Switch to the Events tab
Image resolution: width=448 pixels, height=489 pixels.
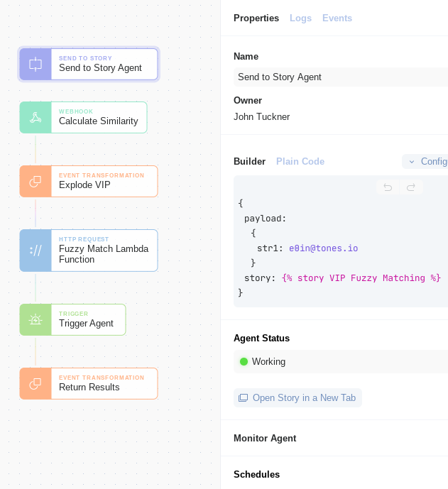[337, 18]
